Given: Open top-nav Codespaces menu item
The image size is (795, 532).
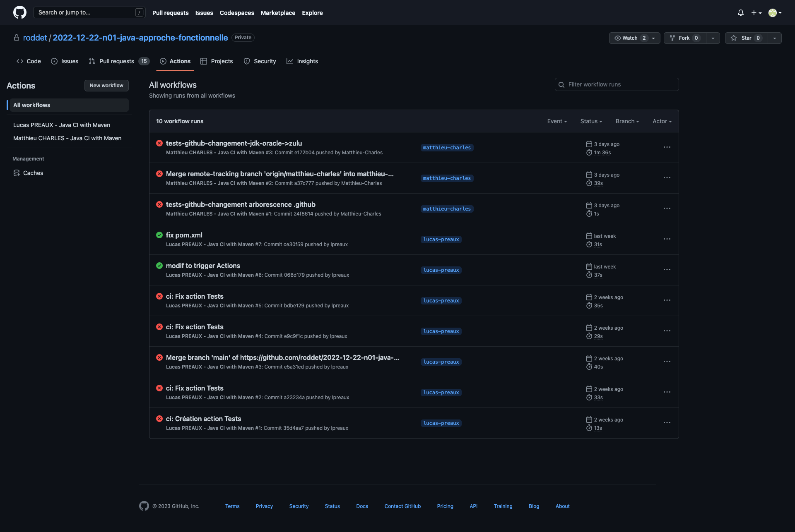Looking at the screenshot, I should [237, 13].
